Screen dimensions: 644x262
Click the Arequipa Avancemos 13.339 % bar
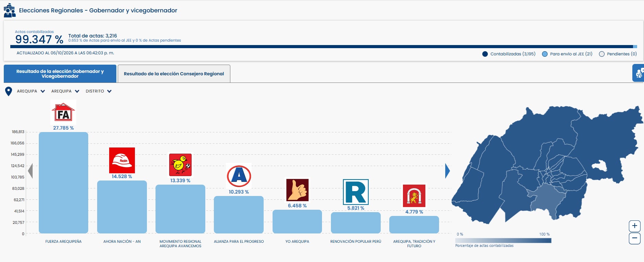(x=180, y=209)
